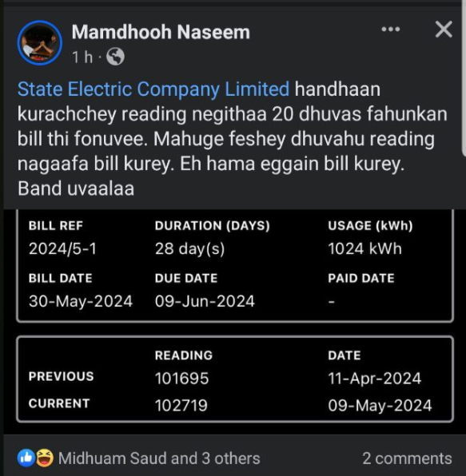Click the meter reading table image
466x476 pixels.
pyautogui.click(x=235, y=379)
